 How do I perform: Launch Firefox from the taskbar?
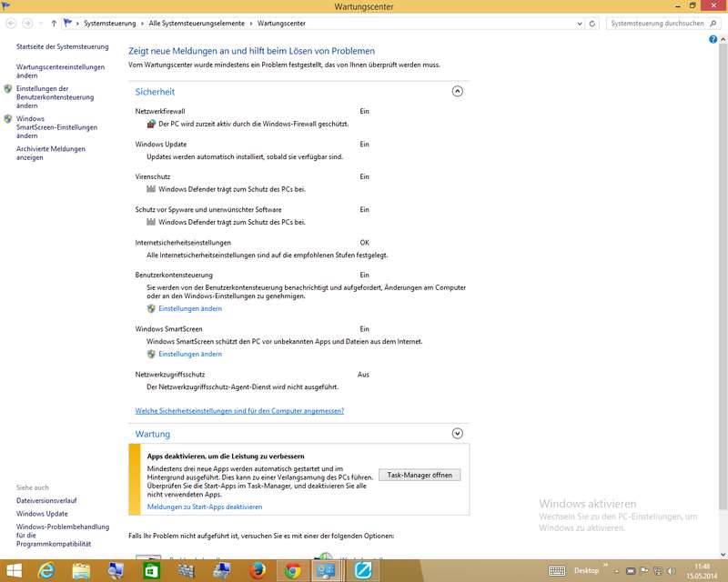pos(258,570)
